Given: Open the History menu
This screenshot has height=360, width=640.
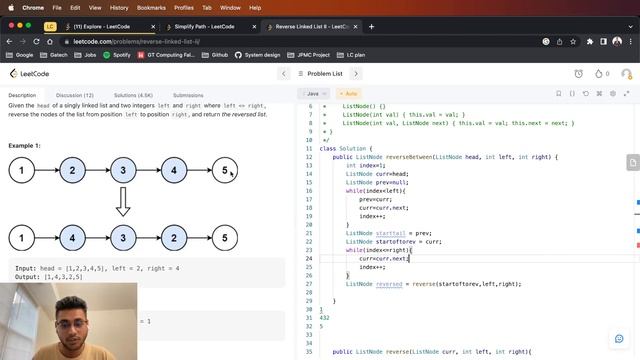Looking at the screenshot, I should [119, 8].
